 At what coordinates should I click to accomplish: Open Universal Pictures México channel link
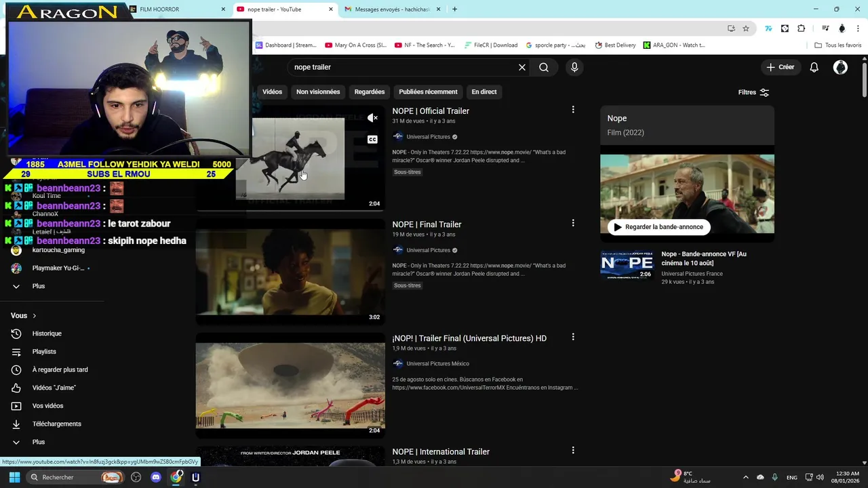[x=437, y=363]
